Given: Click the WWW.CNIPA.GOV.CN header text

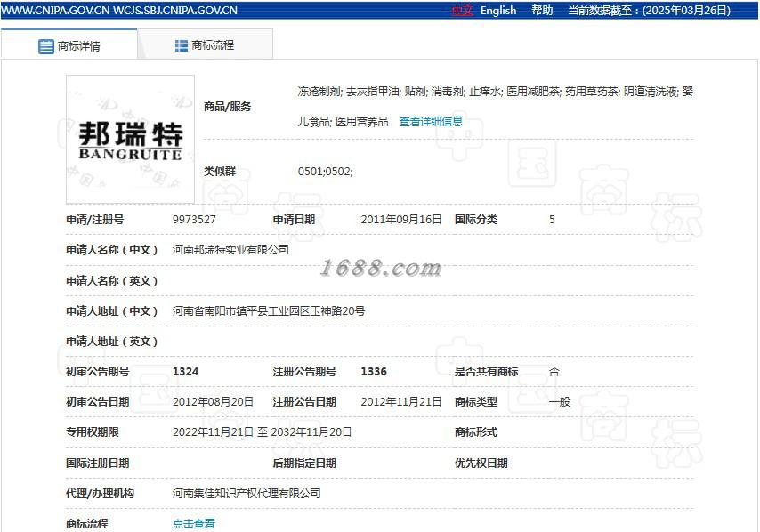Looking at the screenshot, I should (56, 10).
